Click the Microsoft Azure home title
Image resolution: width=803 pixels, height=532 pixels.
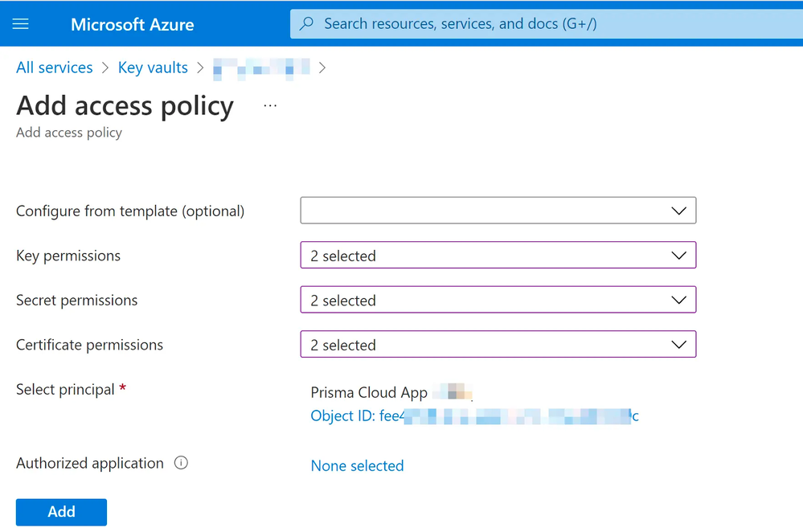[132, 24]
